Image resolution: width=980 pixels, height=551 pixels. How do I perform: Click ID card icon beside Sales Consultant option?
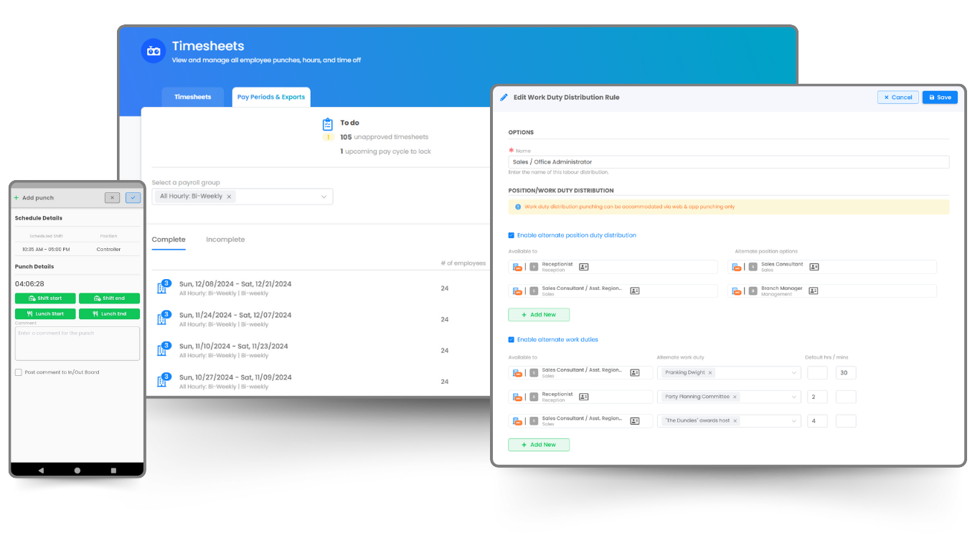(x=814, y=267)
